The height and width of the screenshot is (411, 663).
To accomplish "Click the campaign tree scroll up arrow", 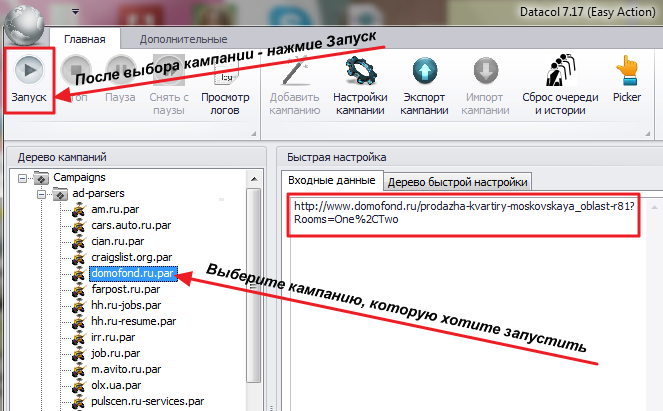I will point(254,179).
